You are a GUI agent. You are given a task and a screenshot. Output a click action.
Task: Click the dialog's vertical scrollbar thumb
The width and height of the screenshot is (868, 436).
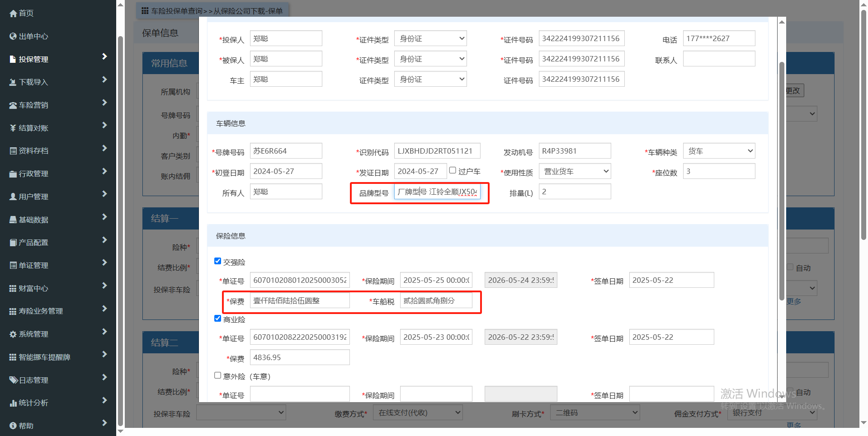(782, 181)
